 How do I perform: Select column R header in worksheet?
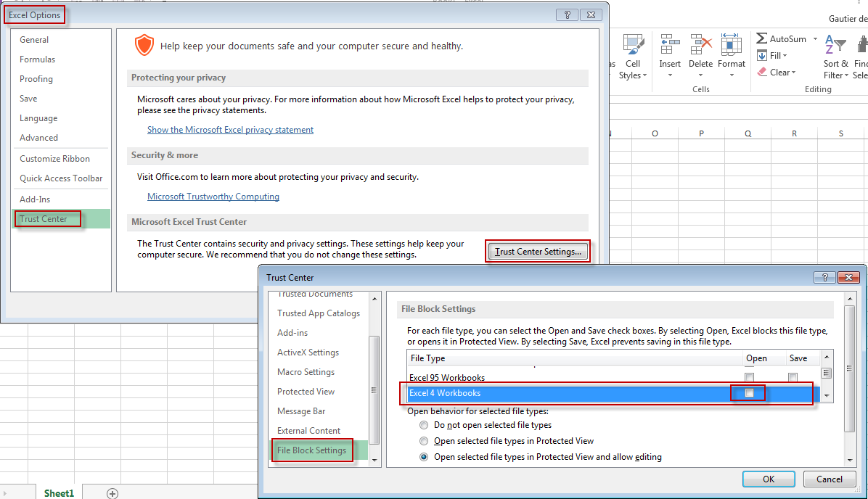(795, 133)
